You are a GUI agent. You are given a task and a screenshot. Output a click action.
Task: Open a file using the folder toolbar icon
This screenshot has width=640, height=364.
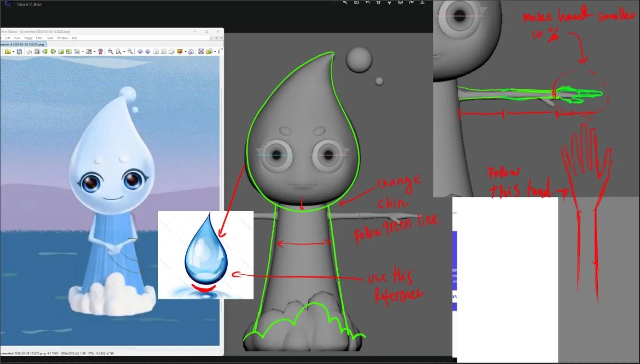(7, 52)
